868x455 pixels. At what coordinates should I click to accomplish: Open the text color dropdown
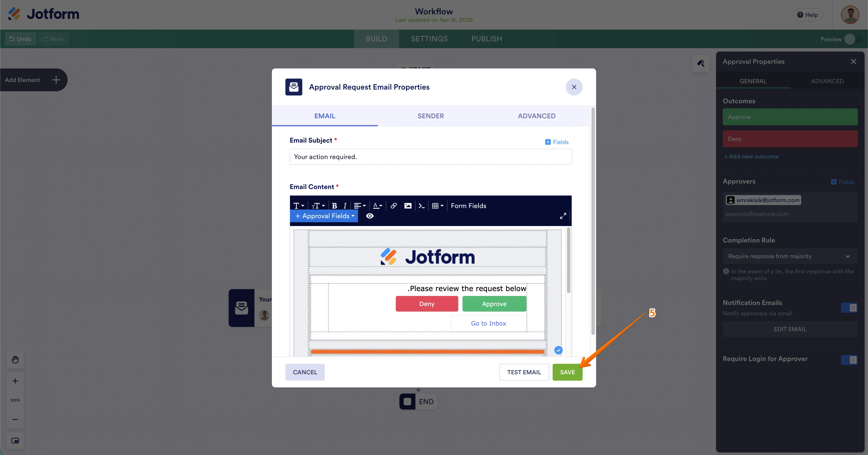377,206
